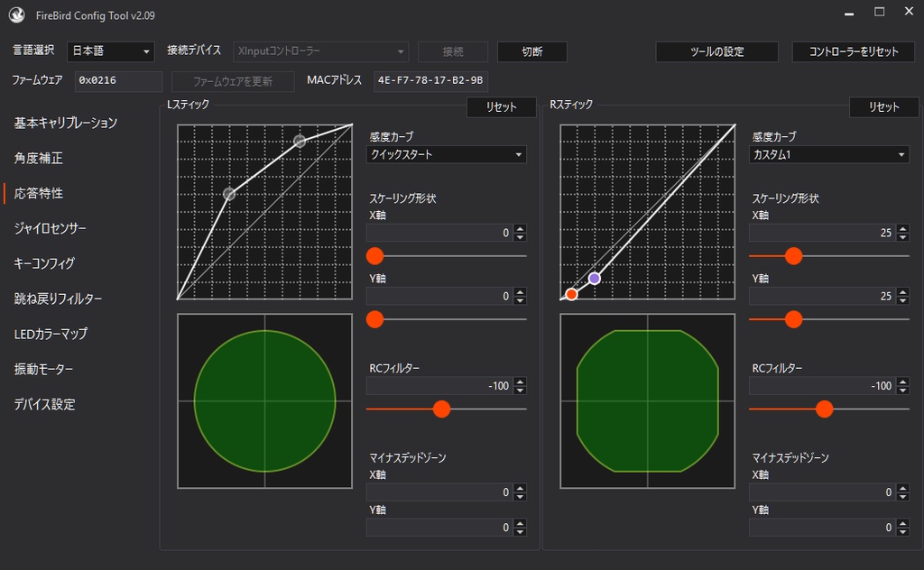Viewport: 924px width, 570px height.
Task: Click the purple control point on the R stick curve
Action: coord(596,278)
